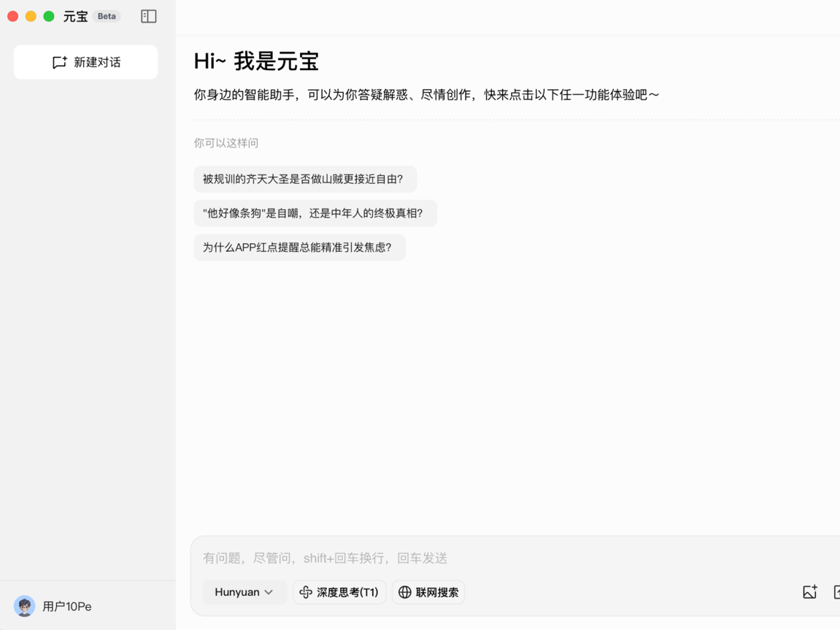
Task: Click the intro line starting 你身边的智能助手
Action: coord(426,95)
